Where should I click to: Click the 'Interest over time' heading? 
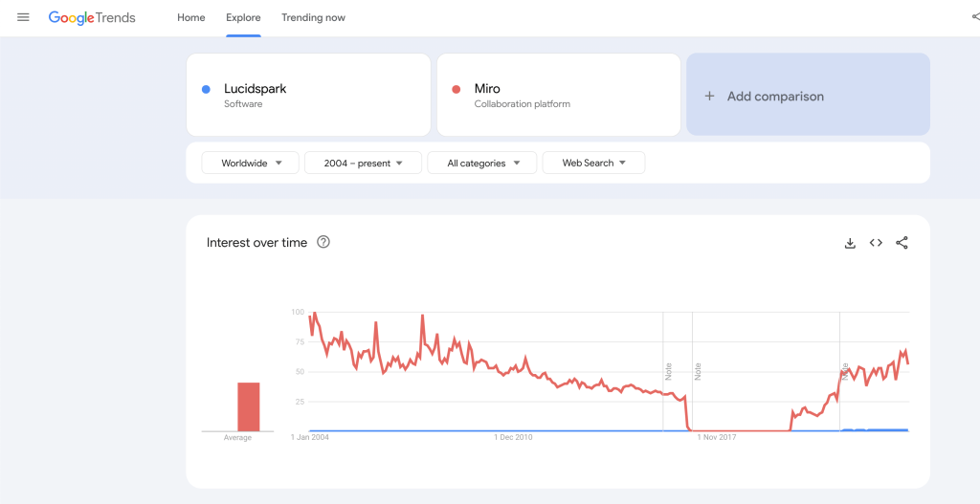(x=256, y=242)
